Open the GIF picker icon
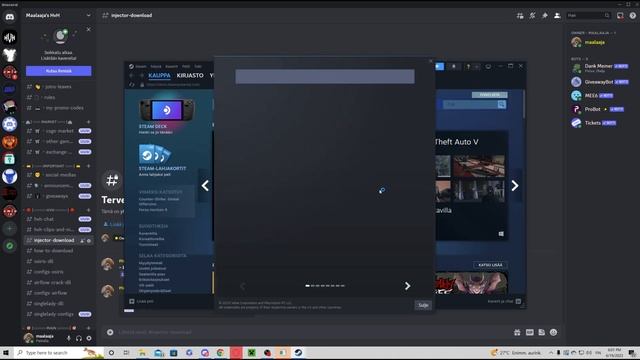The image size is (640, 360). (x=529, y=332)
